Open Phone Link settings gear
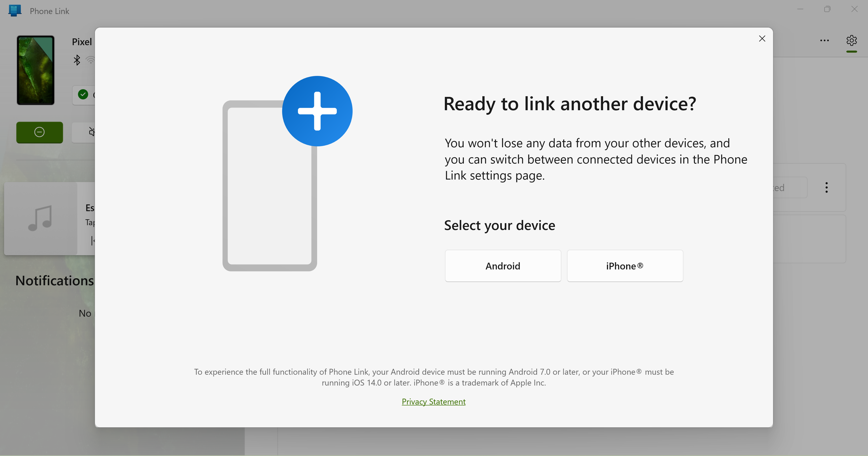This screenshot has height=456, width=868. coord(851,40)
